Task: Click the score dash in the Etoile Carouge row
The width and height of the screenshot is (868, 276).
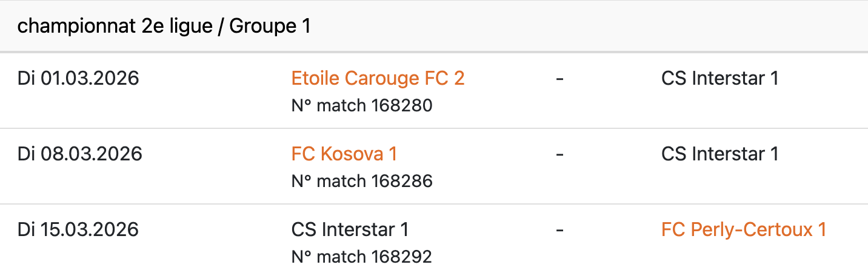Action: point(559,79)
